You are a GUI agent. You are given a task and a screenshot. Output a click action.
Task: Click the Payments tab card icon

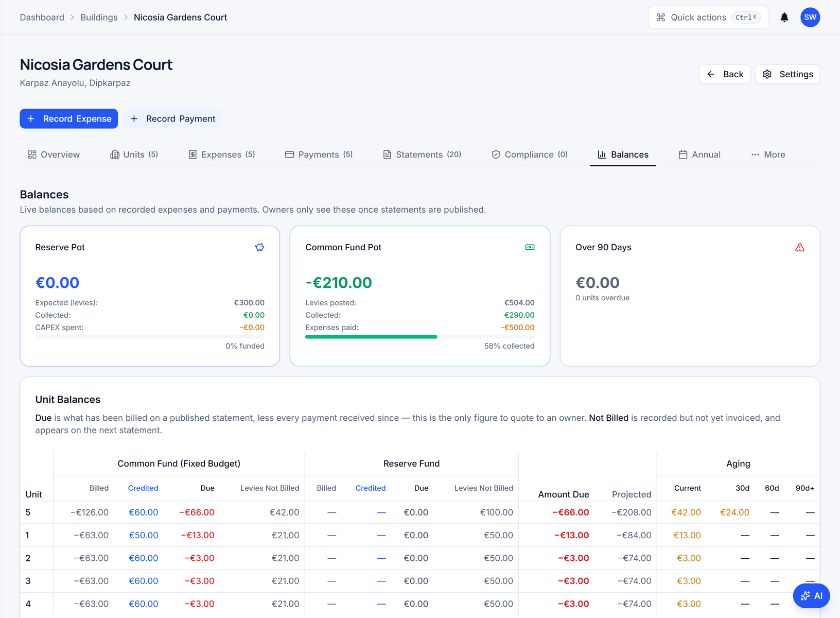point(289,154)
